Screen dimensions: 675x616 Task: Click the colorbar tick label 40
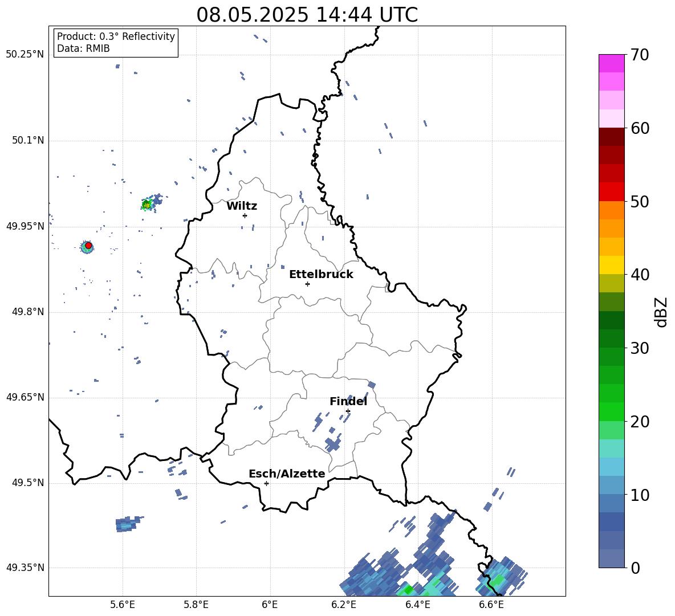640,275
